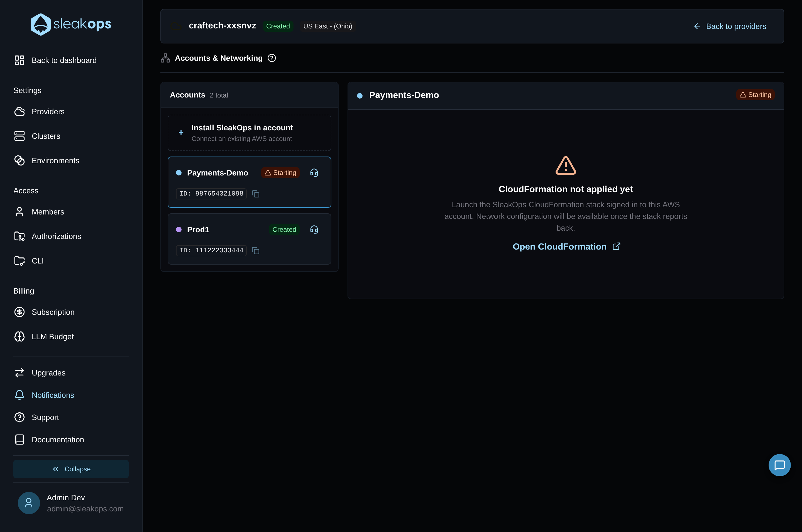Click the ID: 987654321098 text
Image resolution: width=802 pixels, height=532 pixels.
click(211, 193)
